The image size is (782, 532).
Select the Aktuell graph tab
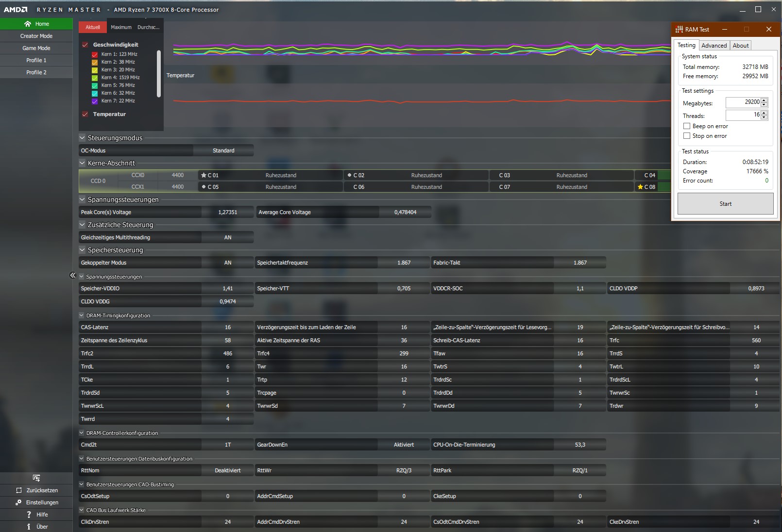93,27
